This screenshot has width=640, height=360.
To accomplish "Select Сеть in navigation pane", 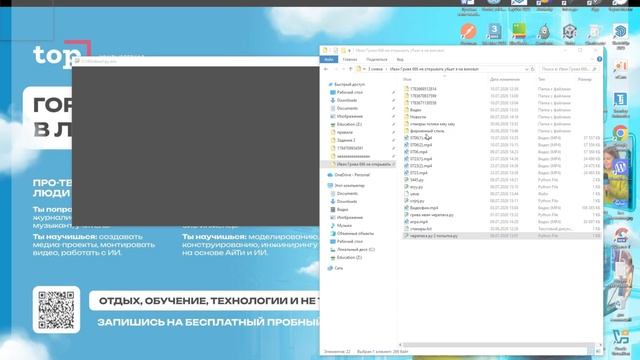I will click(338, 268).
